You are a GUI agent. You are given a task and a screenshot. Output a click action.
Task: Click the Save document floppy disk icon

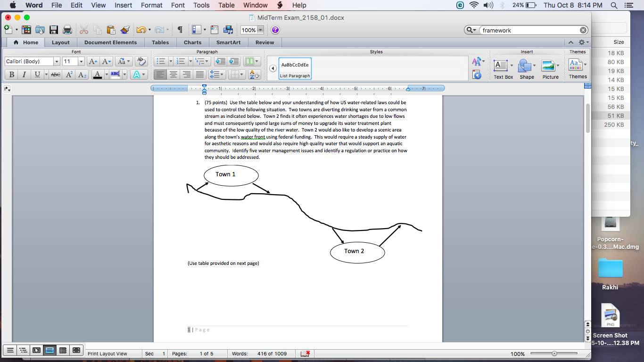pos(53,30)
